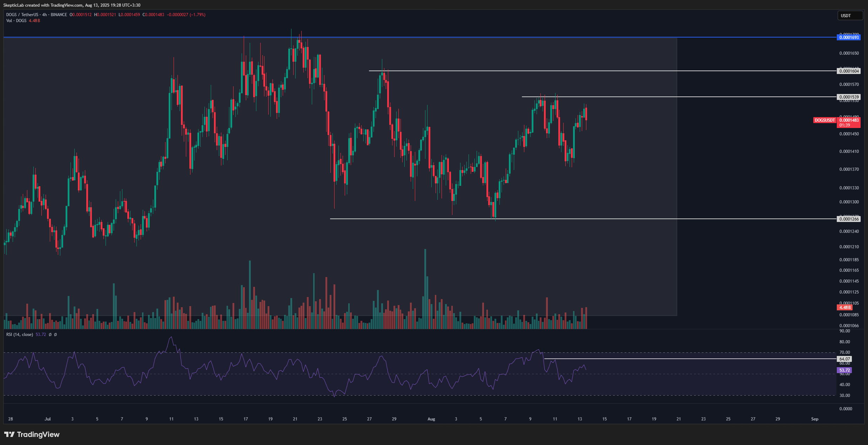
Task: Click the purple 53.72 RSI axis label
Action: (x=845, y=370)
